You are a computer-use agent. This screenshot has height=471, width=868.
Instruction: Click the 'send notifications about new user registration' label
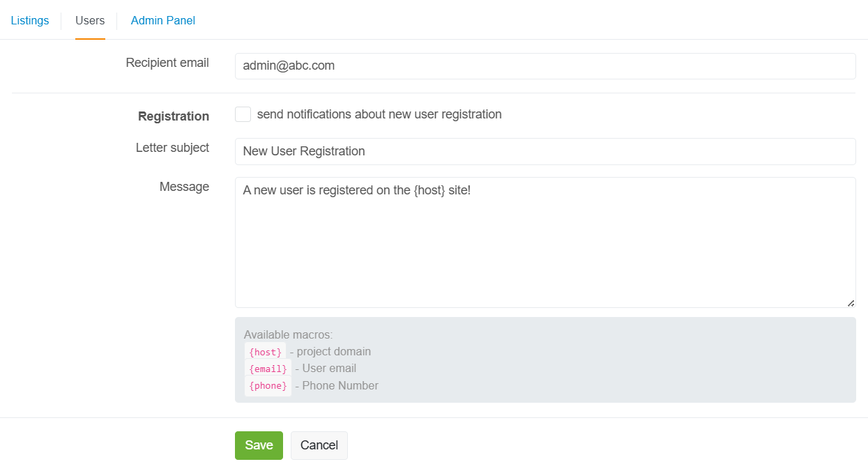click(x=379, y=114)
